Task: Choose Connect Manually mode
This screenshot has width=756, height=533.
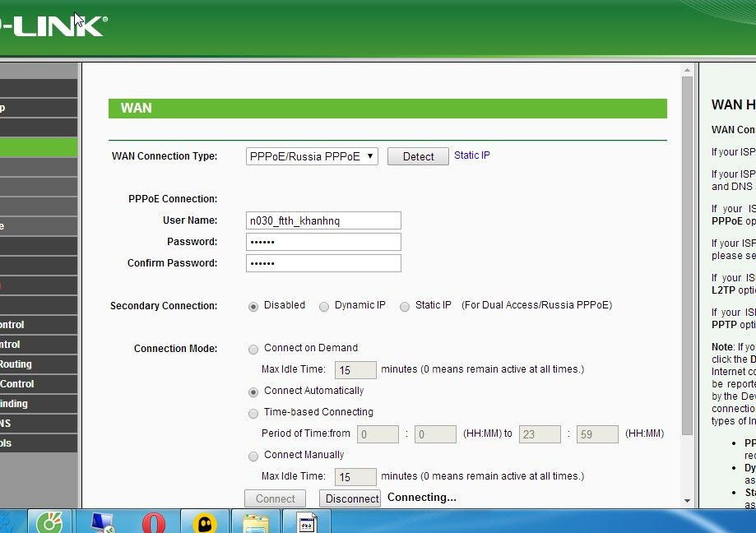Action: (253, 457)
